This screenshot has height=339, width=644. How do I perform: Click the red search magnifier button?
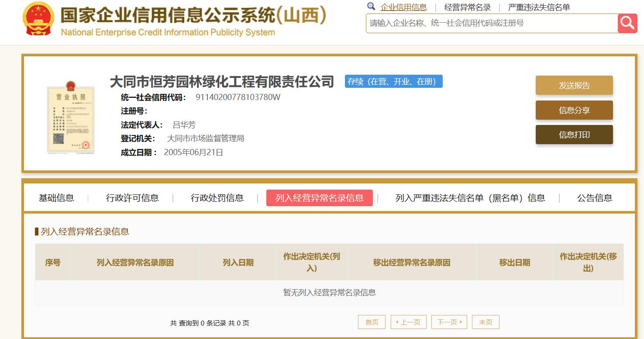628,23
